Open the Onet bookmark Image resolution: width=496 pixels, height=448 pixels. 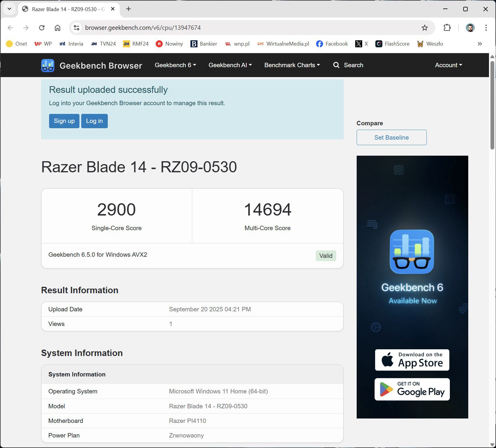[17, 44]
